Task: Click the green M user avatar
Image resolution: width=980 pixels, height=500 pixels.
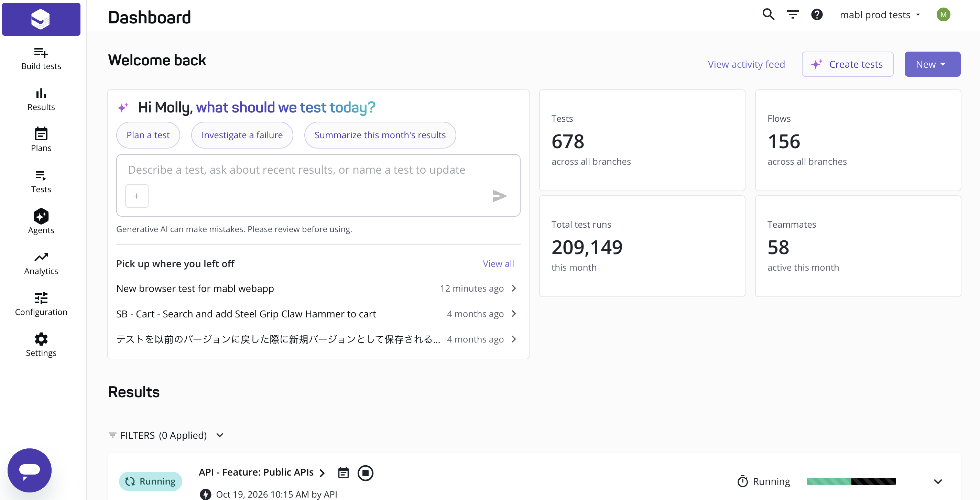Action: pyautogui.click(x=943, y=14)
